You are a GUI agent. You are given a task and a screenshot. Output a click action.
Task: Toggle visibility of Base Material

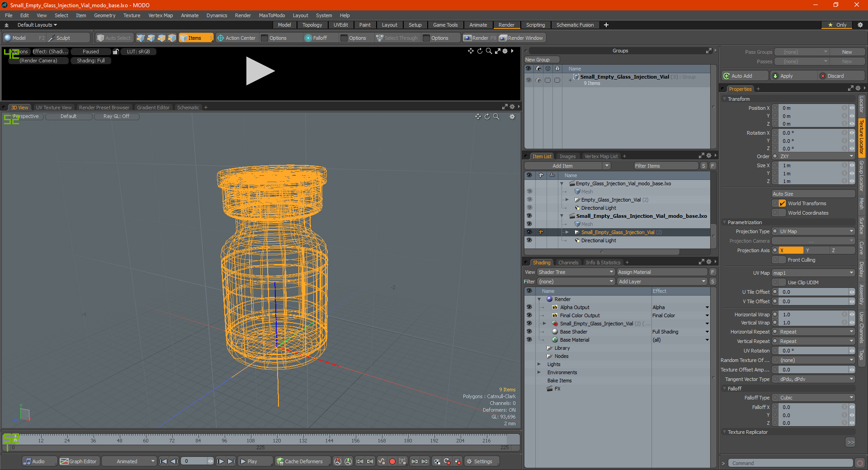529,340
